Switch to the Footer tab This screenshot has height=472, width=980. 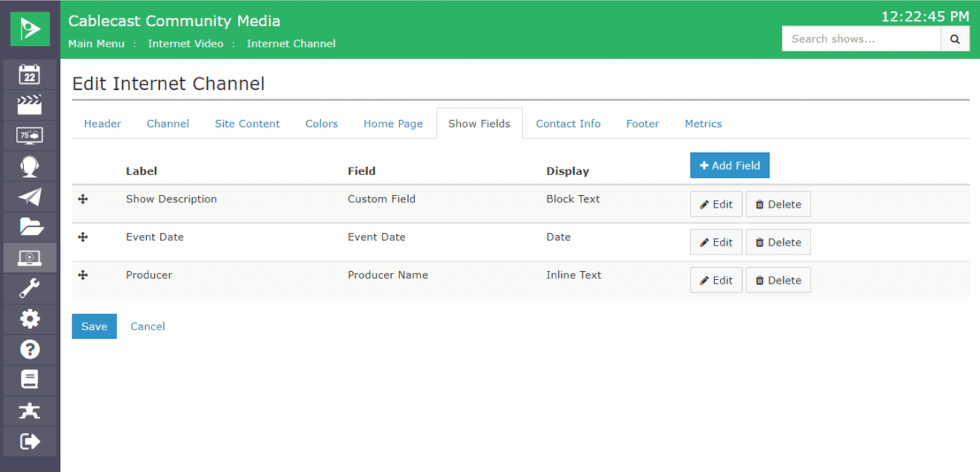643,124
